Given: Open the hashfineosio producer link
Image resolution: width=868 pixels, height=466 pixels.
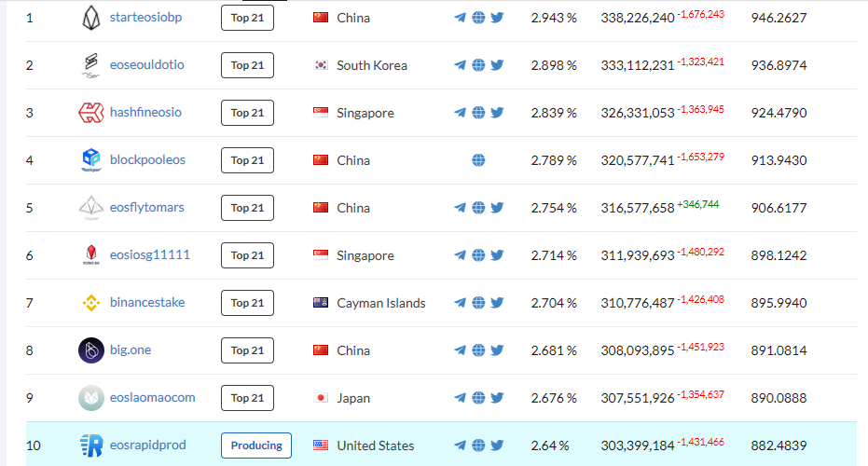Looking at the screenshot, I should pyautogui.click(x=145, y=113).
